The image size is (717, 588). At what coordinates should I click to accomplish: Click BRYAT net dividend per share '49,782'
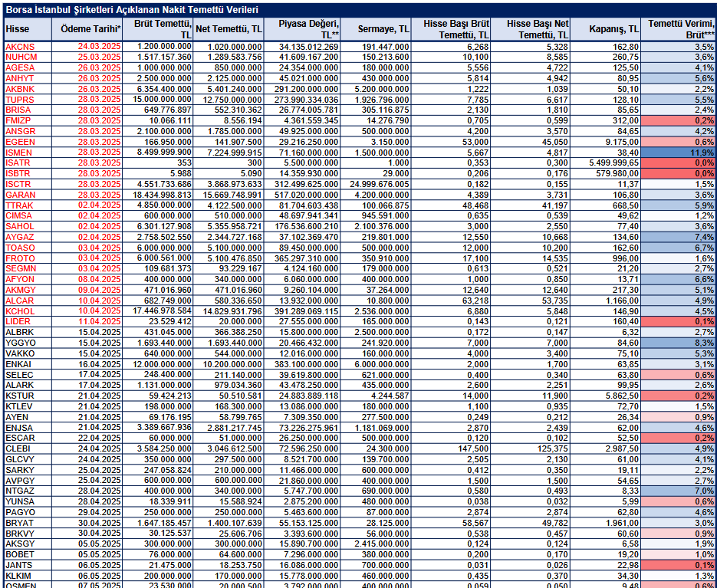click(556, 523)
